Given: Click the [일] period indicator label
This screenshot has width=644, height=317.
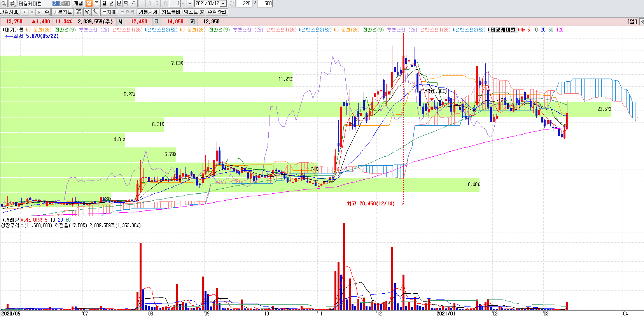Looking at the screenshot, I should pos(632,21).
